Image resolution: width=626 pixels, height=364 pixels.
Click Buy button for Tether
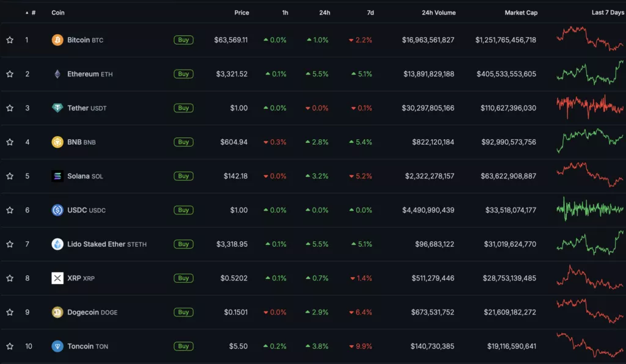183,107
